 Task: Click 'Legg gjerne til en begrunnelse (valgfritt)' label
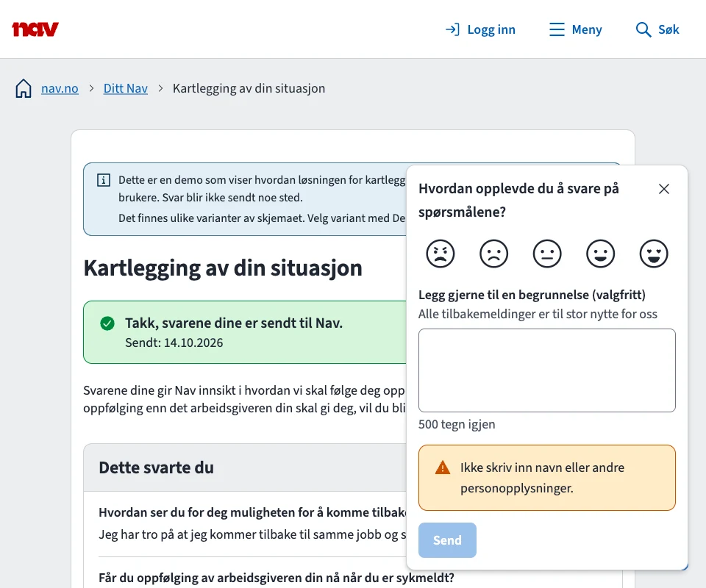532,295
